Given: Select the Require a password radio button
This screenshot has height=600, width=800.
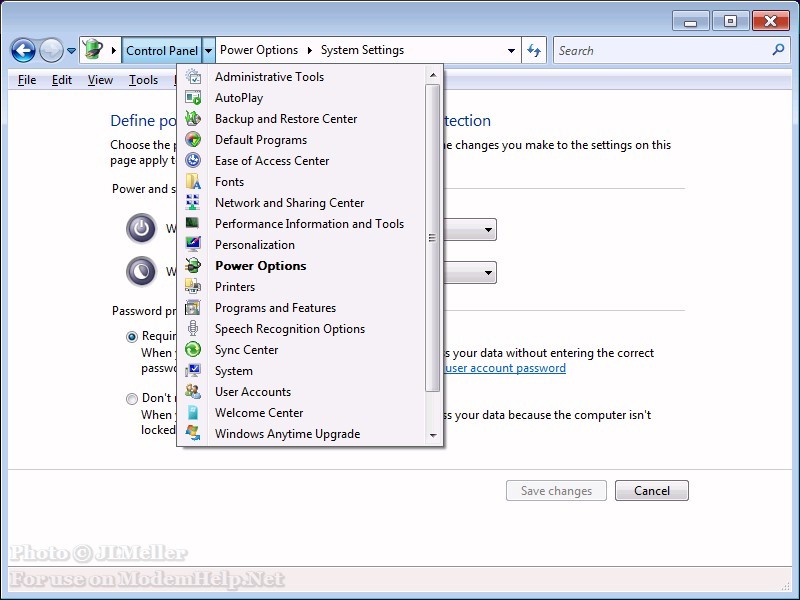Looking at the screenshot, I should pos(132,337).
